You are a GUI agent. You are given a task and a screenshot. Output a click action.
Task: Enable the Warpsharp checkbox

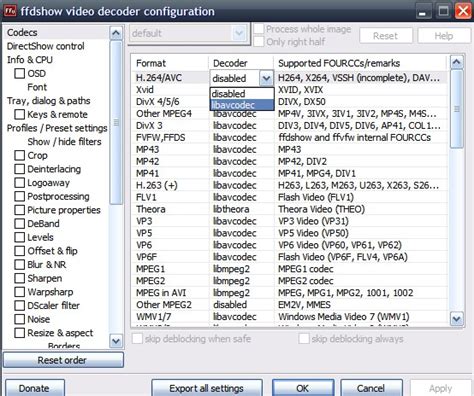[20, 292]
